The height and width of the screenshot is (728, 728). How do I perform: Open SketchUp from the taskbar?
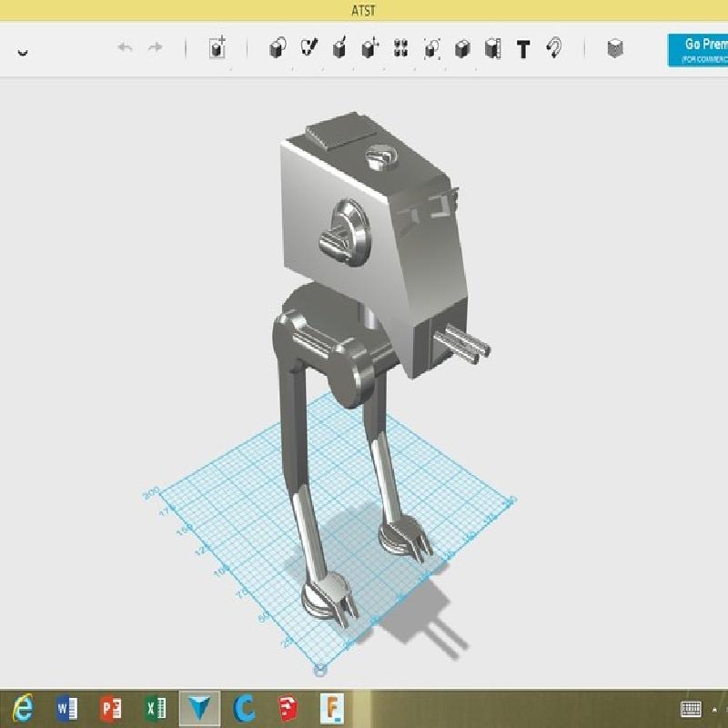tap(288, 709)
